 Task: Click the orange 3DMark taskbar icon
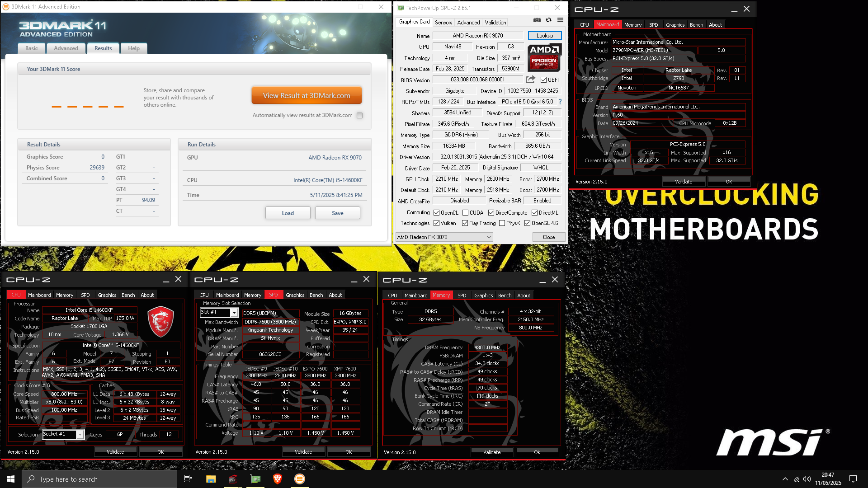(300, 479)
